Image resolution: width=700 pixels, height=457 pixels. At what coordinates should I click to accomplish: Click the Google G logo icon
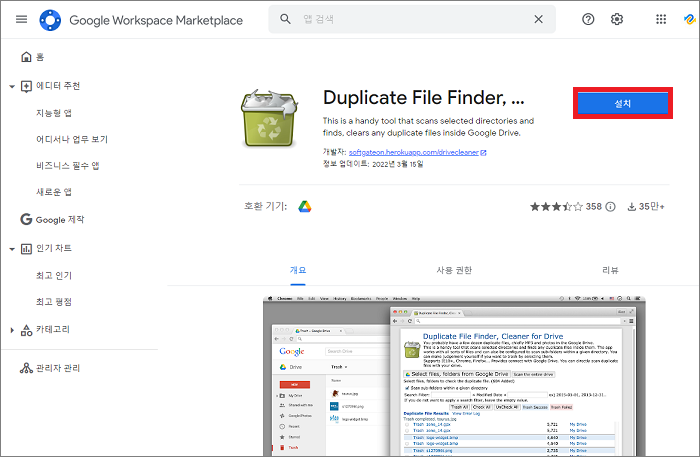[26, 219]
